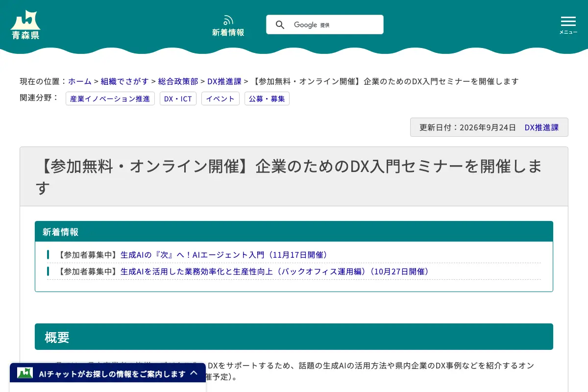Open DX推進課 in the breadcrumb
Viewport: 588px width, 392px height.
click(x=224, y=81)
